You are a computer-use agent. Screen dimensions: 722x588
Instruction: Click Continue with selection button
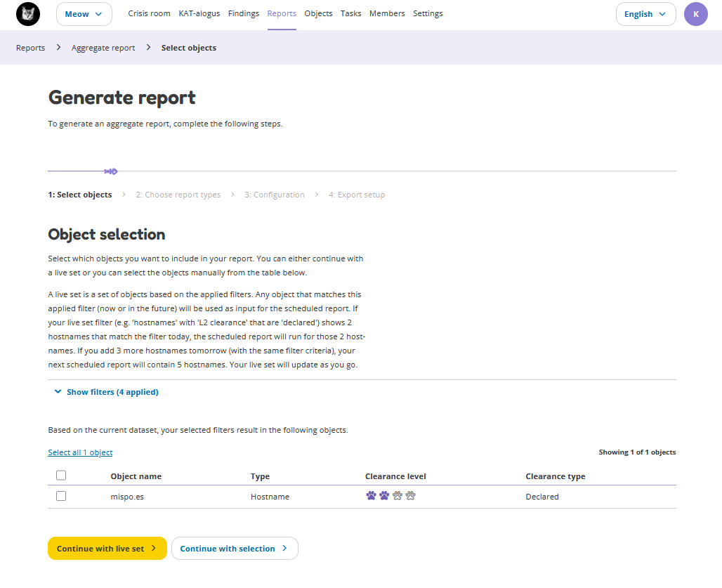(x=235, y=549)
